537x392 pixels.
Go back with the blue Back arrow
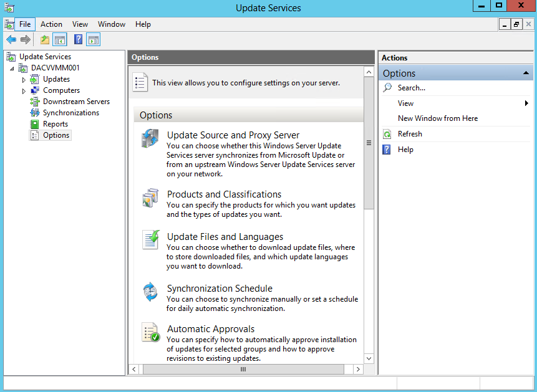tap(11, 40)
